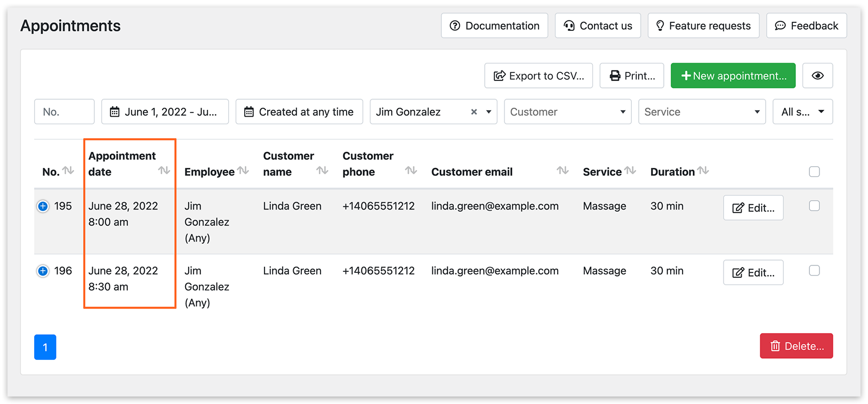Viewport: 868px width, 404px height.
Task: Click 30 min duration in row 196
Action: [x=667, y=271]
